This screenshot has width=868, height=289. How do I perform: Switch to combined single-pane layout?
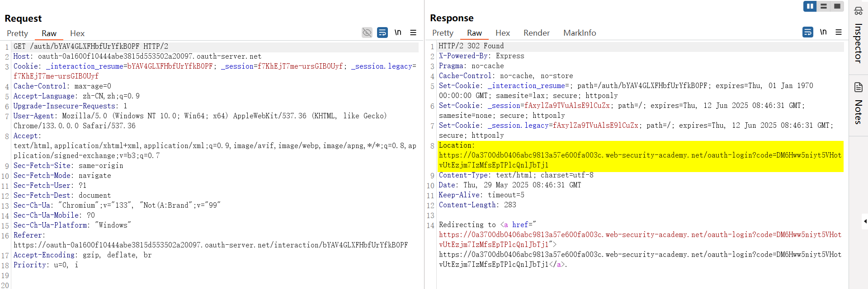click(837, 6)
